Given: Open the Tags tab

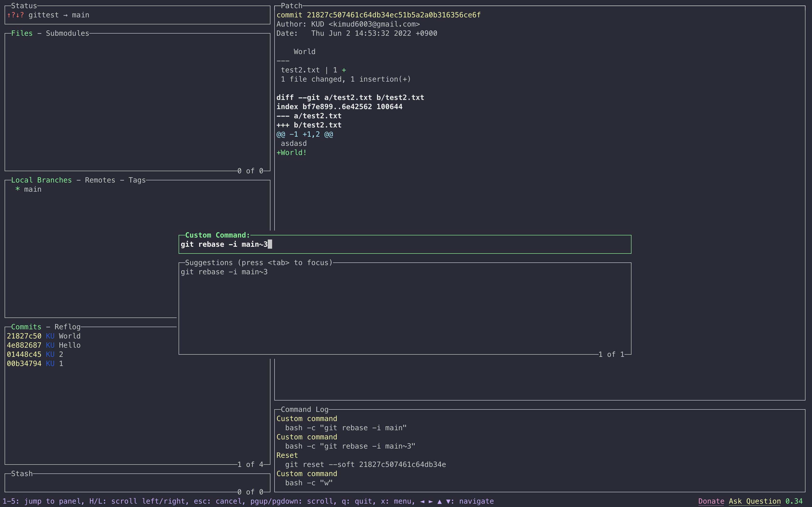Looking at the screenshot, I should pyautogui.click(x=137, y=180).
